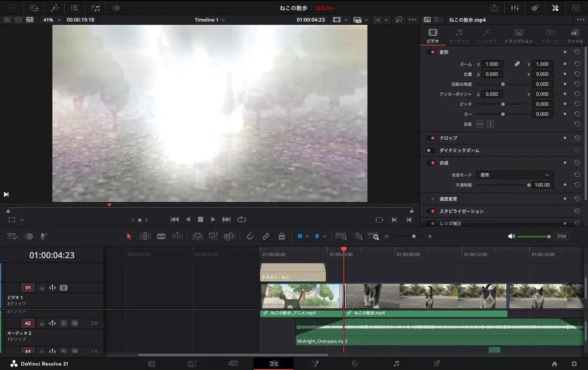Open the marker color dropdown arrow
The width and height of the screenshot is (588, 370).
[x=325, y=236]
